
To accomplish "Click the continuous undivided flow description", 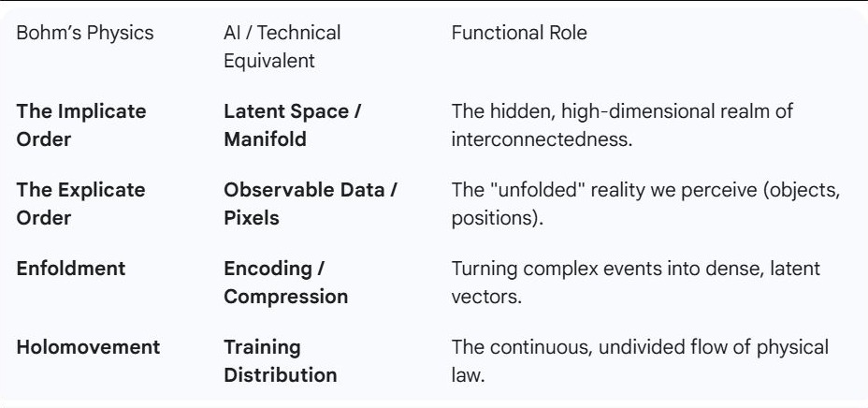I will [640, 361].
